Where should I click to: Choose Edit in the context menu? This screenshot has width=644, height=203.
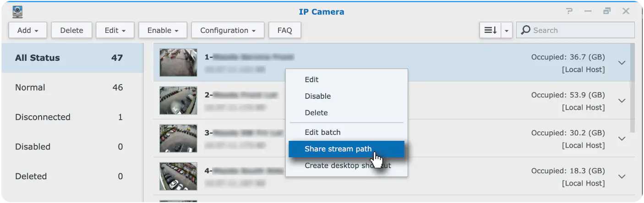pos(346,80)
